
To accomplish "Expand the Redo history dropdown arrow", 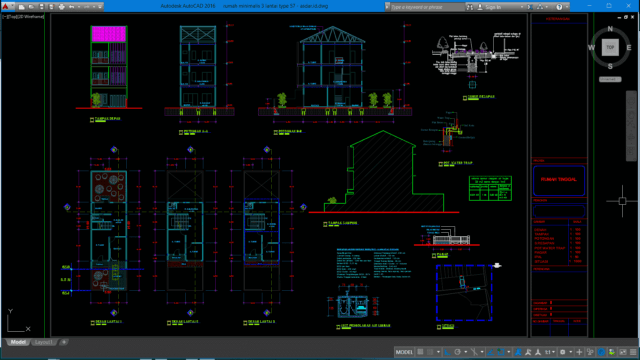I will (x=94, y=7).
